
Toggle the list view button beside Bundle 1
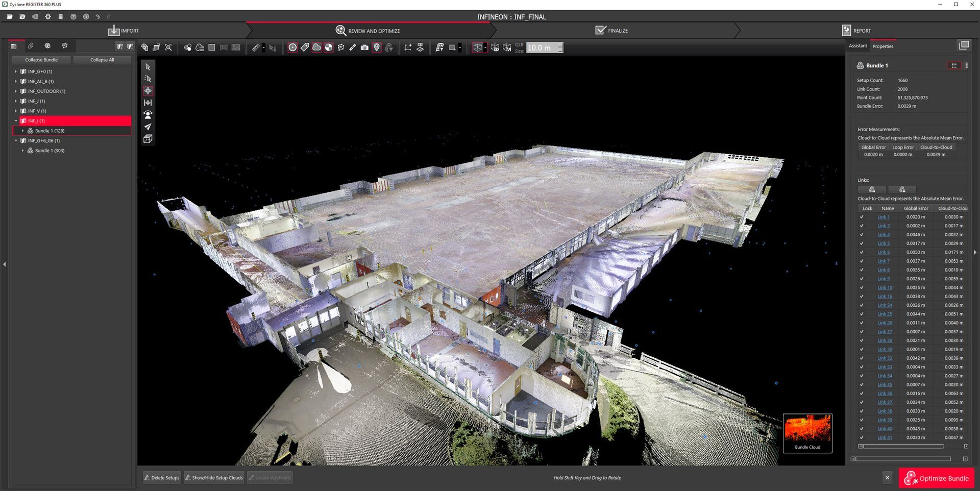(953, 65)
